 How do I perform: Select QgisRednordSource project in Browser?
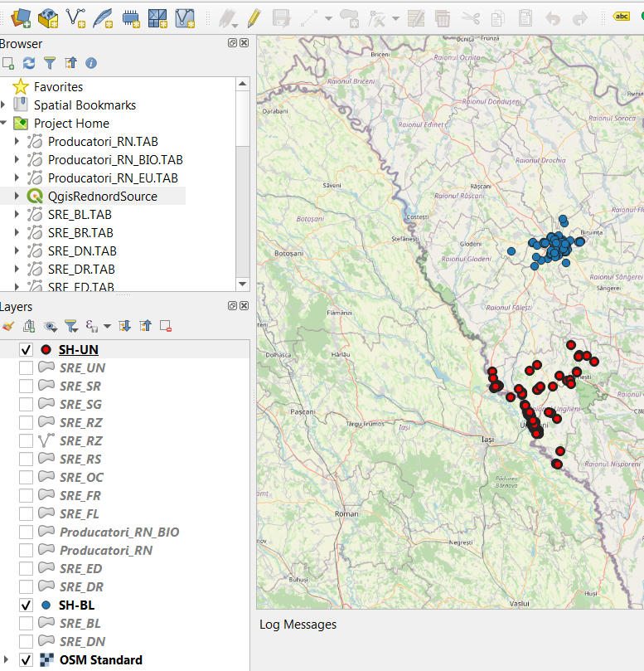coord(102,197)
